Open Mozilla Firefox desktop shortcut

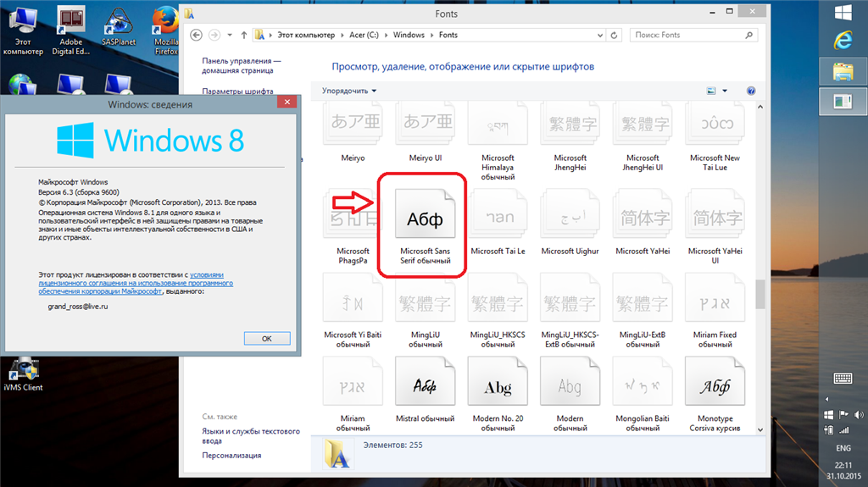[165, 31]
